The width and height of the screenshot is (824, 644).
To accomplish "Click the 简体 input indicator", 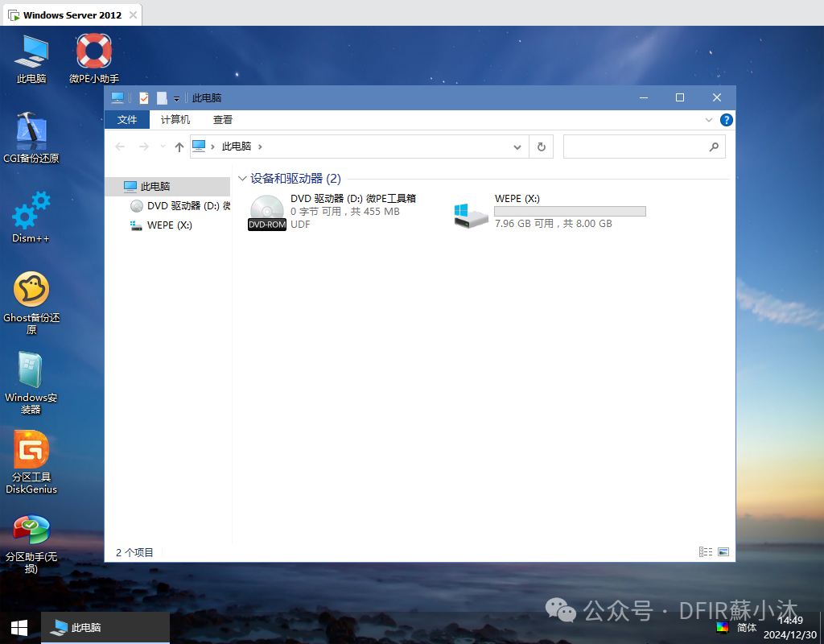I will coord(747,628).
